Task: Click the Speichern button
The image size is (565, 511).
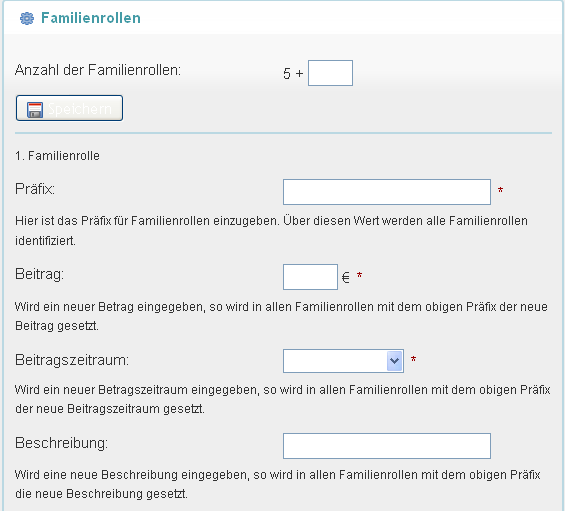Action: [x=69, y=108]
